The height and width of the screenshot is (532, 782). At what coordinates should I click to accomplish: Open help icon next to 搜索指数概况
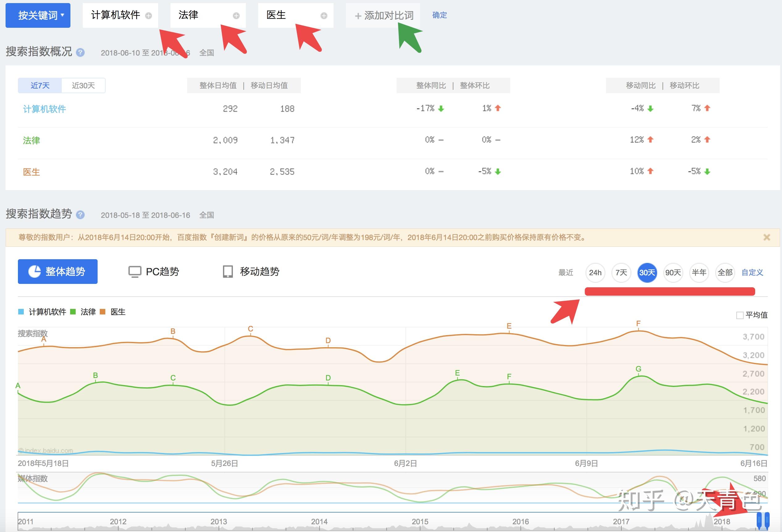[80, 52]
